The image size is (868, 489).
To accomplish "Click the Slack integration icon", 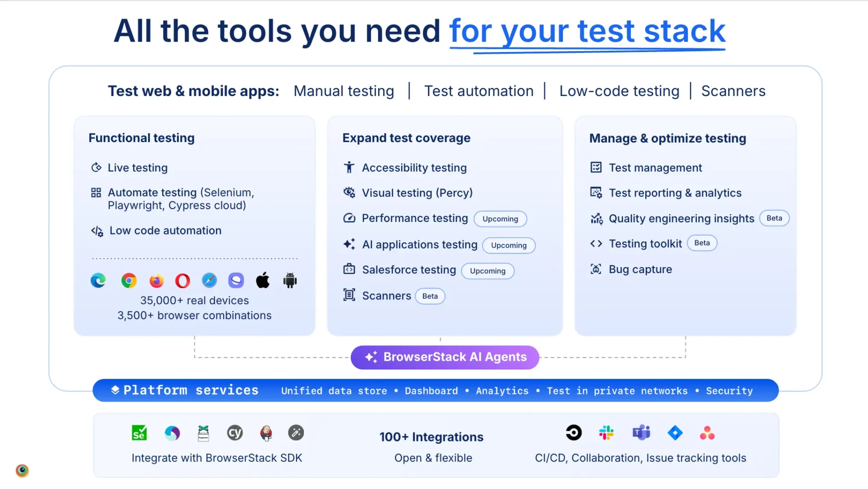I will (x=606, y=433).
